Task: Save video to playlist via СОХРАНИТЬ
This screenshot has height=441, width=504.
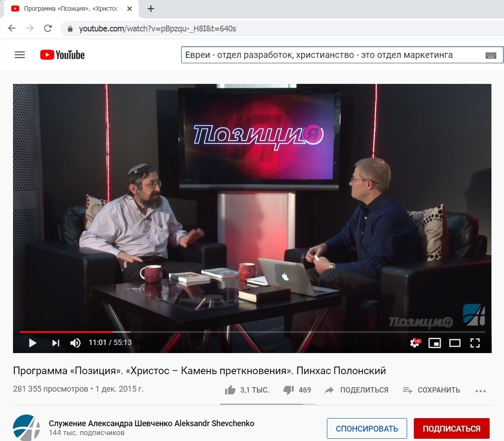Action: (431, 390)
